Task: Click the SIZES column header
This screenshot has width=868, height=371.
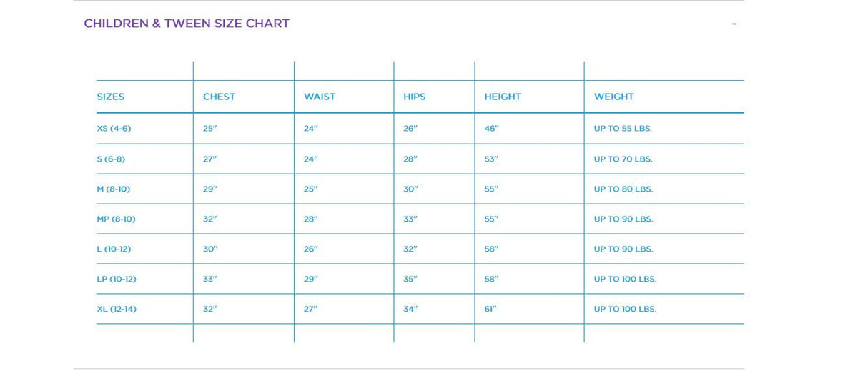Action: [x=111, y=97]
